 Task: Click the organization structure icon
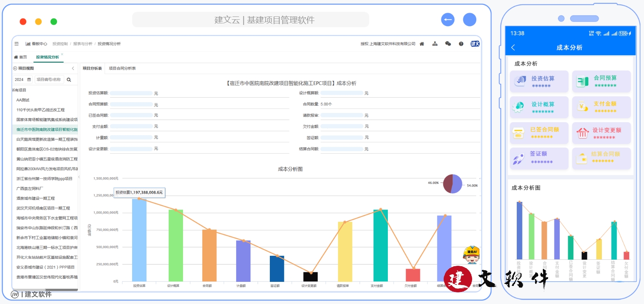tap(435, 44)
